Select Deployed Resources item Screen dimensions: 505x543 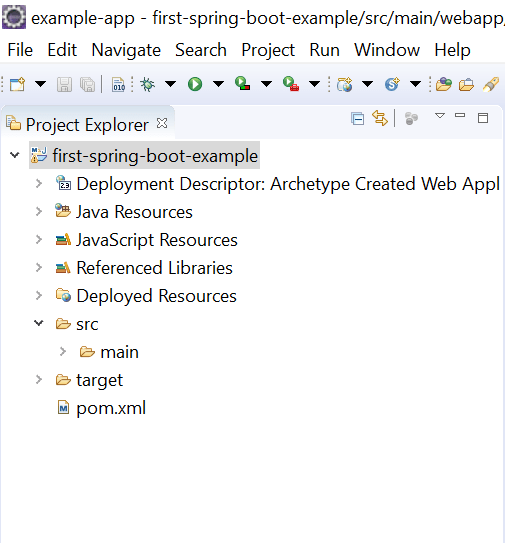[x=157, y=296]
